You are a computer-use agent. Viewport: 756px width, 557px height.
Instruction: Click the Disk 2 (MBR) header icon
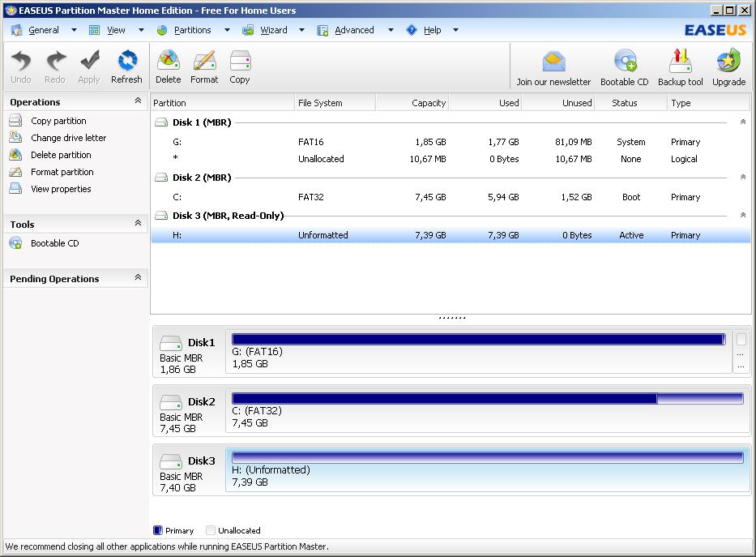pos(161,178)
